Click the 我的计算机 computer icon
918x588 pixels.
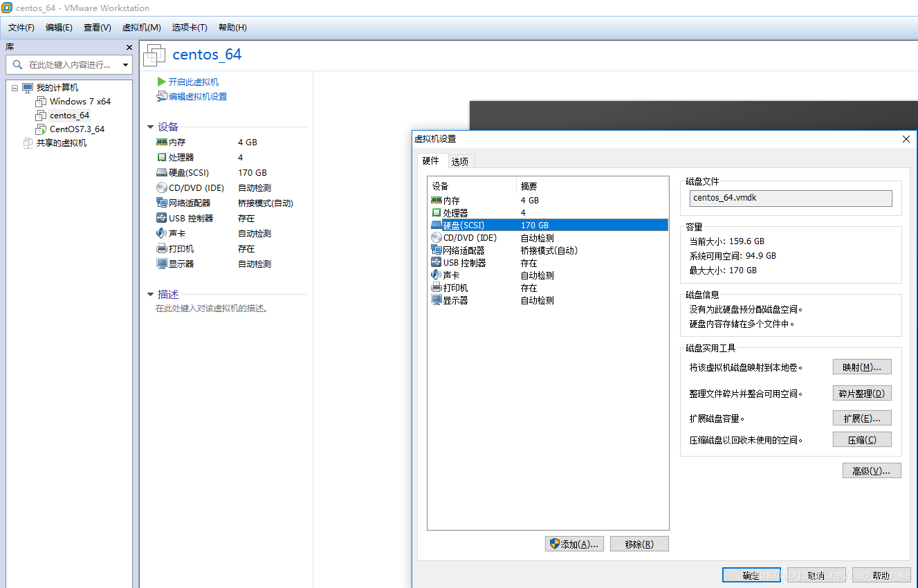click(28, 88)
